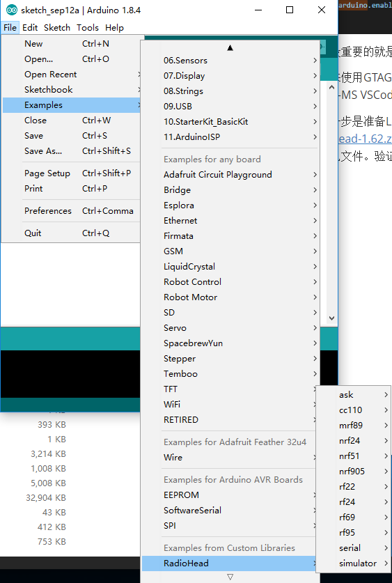Open the cc110 RadioHead examples
This screenshot has height=583, width=392.
(x=354, y=410)
